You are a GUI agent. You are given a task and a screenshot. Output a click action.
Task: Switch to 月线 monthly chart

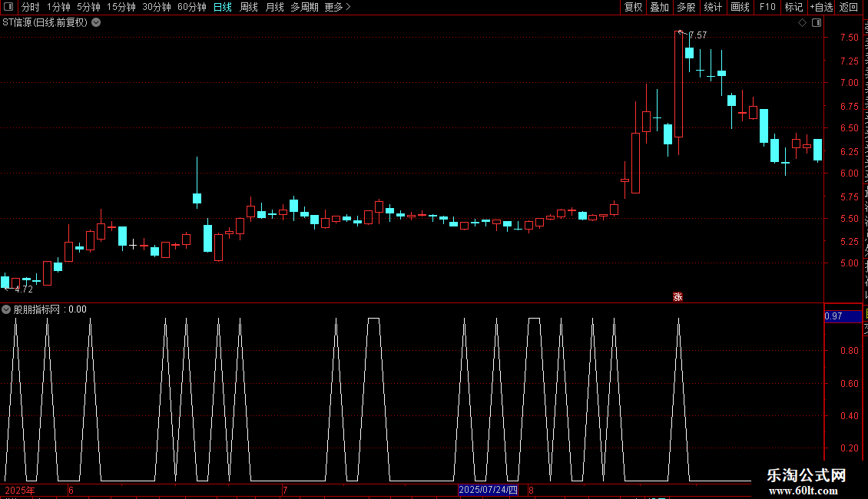274,7
